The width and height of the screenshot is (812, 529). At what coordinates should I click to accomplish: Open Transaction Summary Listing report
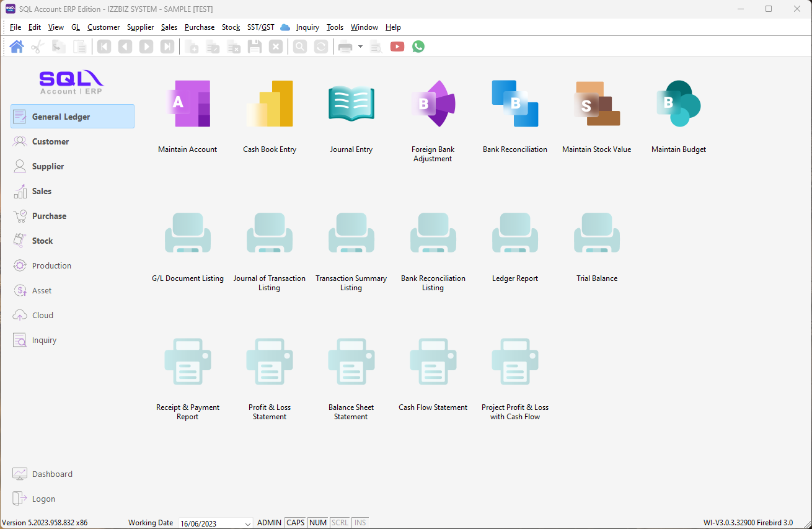[x=351, y=251]
